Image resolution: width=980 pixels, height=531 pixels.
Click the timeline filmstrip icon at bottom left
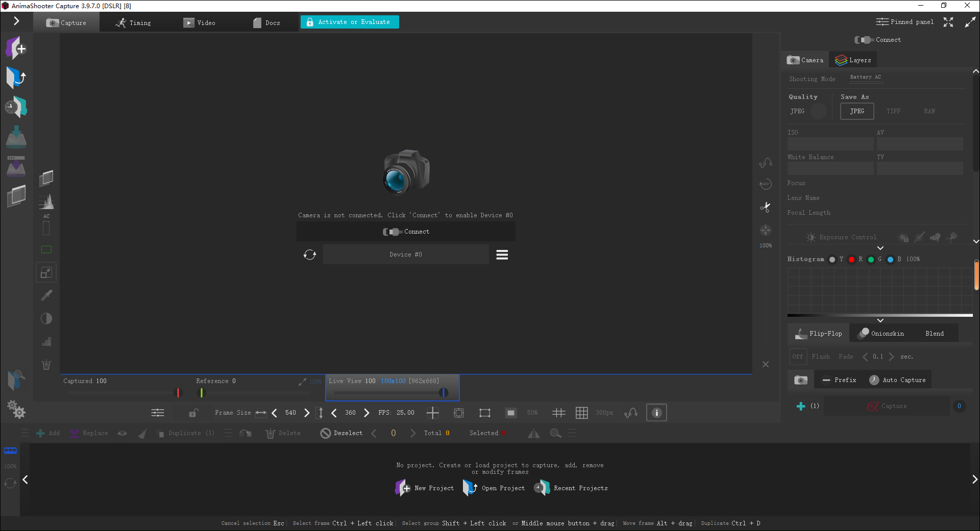[10, 451]
